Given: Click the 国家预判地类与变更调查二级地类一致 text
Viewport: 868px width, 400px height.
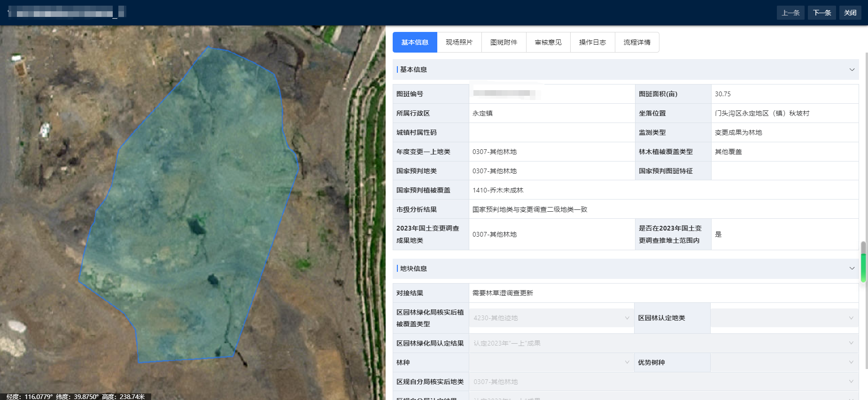Looking at the screenshot, I should (x=530, y=209).
